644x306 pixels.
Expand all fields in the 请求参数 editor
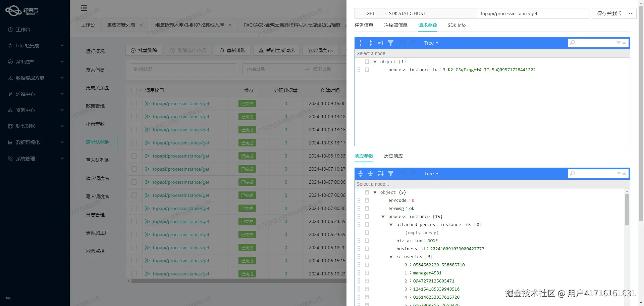pos(361,43)
